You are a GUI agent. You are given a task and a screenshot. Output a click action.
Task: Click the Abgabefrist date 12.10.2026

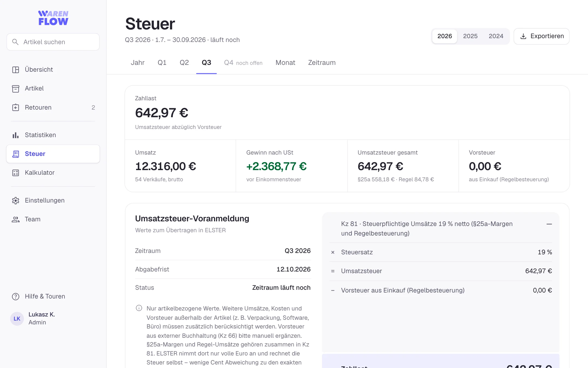coord(293,269)
